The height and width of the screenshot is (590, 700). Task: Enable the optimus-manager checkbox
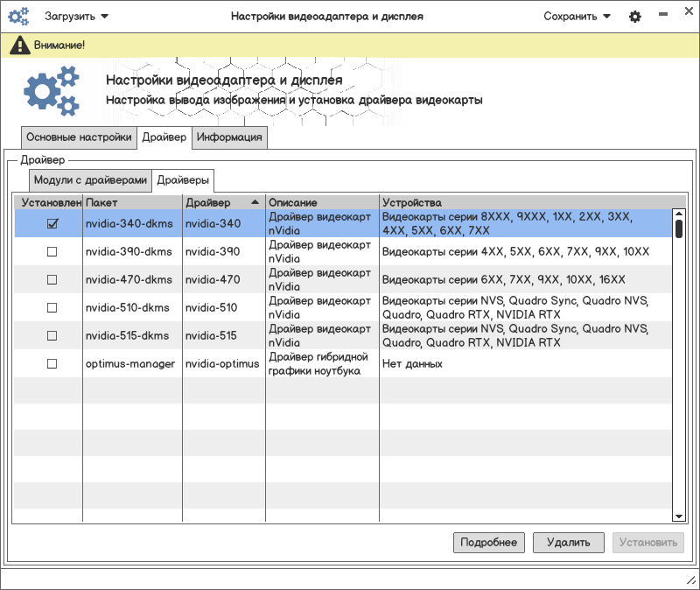click(x=52, y=363)
